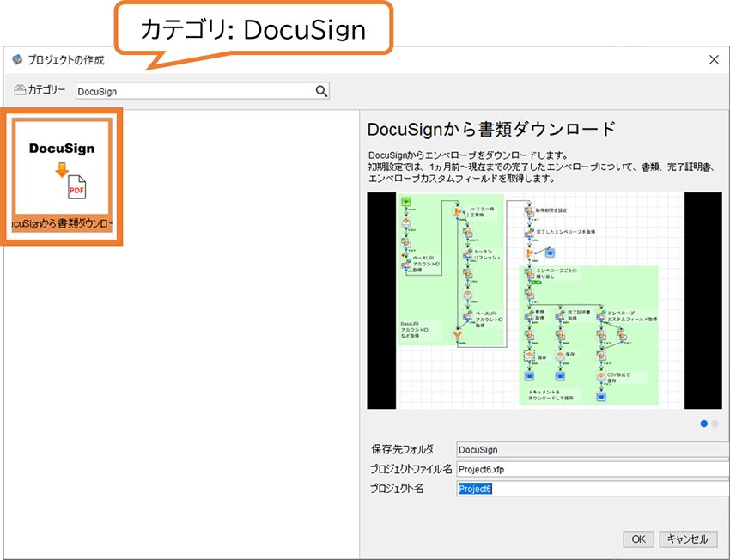Click the プロジェクトファイル名 label
The width and height of the screenshot is (730, 560).
[411, 469]
